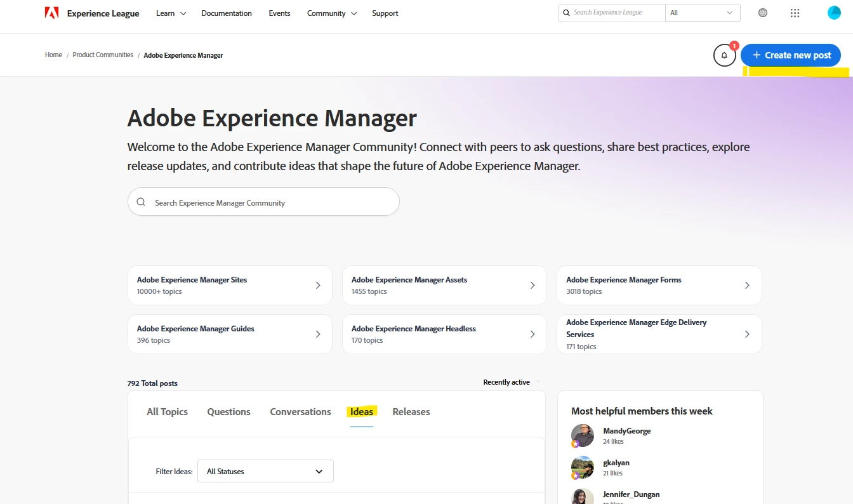
Task: Go to Home breadcrumb
Action: (53, 55)
